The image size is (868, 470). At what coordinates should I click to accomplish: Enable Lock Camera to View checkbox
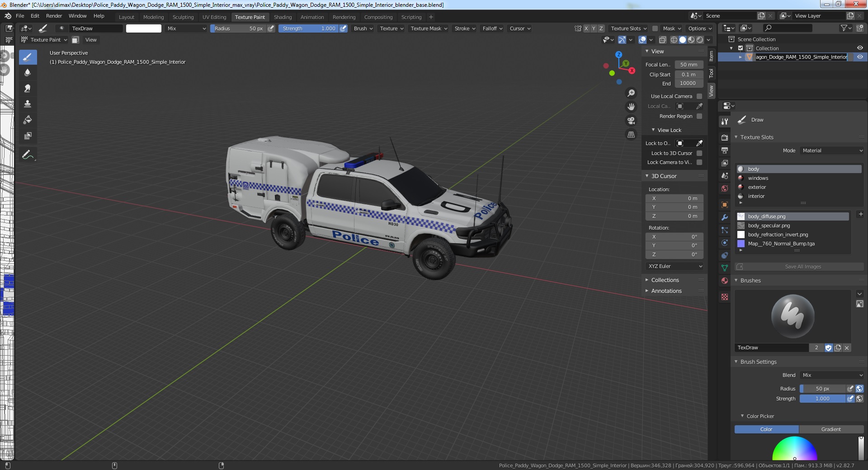699,162
